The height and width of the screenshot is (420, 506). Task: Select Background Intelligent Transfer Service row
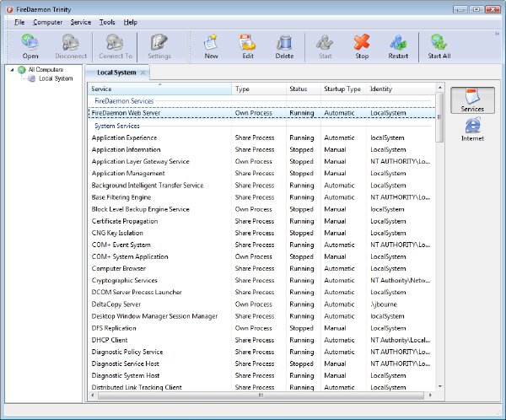pyautogui.click(x=261, y=186)
